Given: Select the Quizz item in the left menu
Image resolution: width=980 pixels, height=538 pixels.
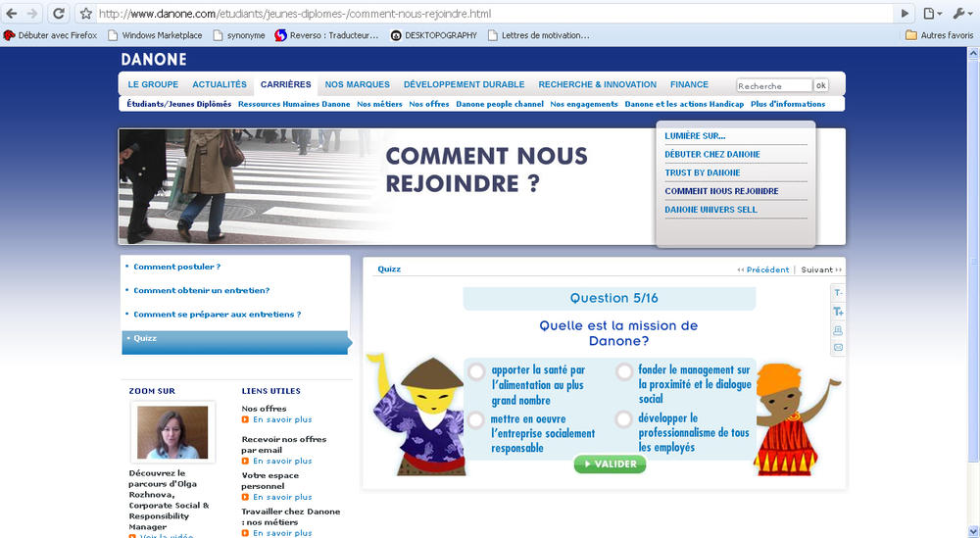Looking at the screenshot, I should click(235, 342).
